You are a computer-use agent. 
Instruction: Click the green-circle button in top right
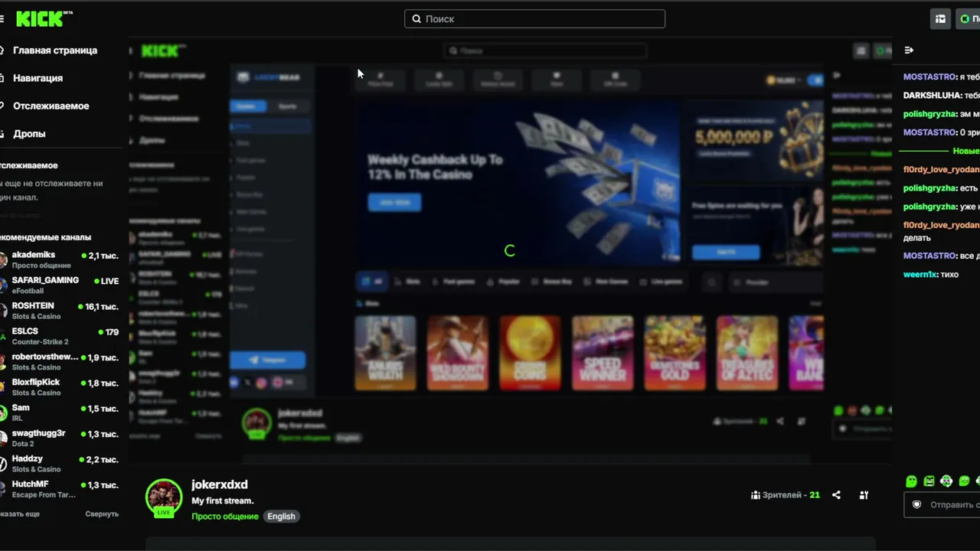[x=968, y=19]
